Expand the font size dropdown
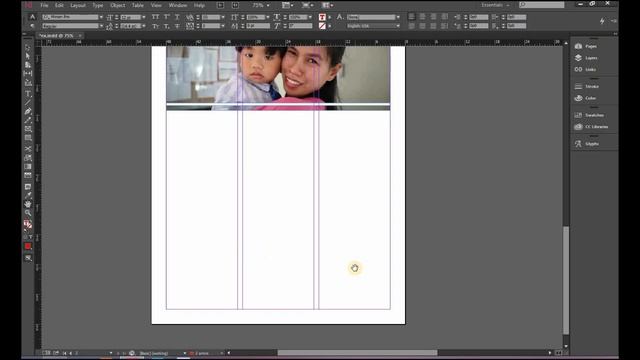The width and height of the screenshot is (640, 360). (x=144, y=17)
